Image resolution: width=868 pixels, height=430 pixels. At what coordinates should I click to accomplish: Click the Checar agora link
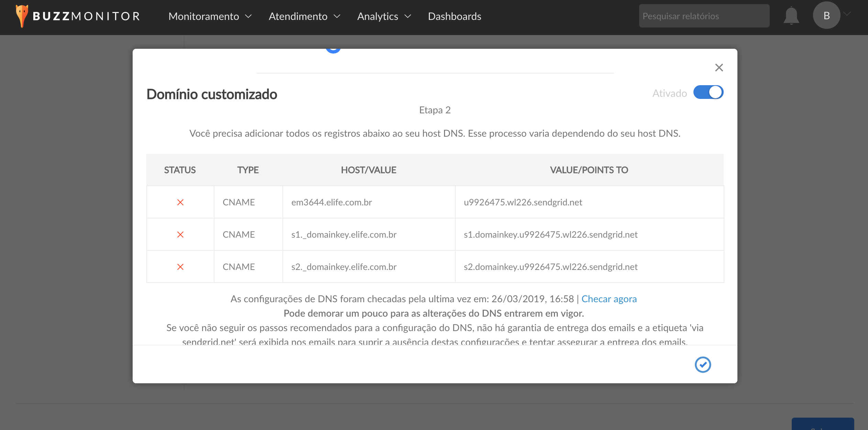pos(609,299)
